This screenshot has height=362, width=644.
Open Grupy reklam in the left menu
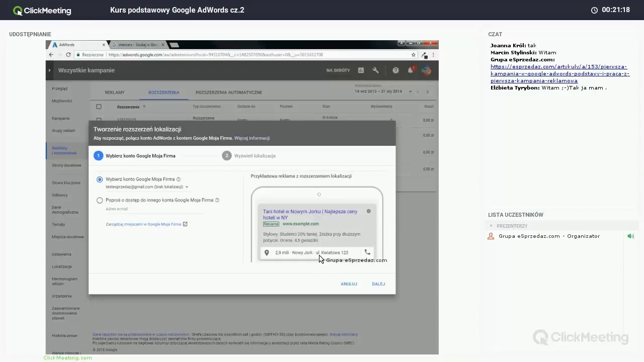coord(63,131)
